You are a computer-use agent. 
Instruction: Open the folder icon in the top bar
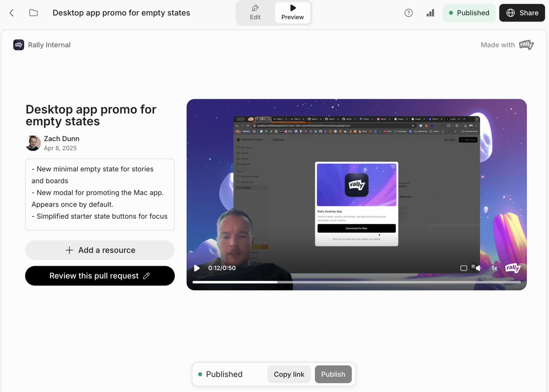pyautogui.click(x=33, y=13)
